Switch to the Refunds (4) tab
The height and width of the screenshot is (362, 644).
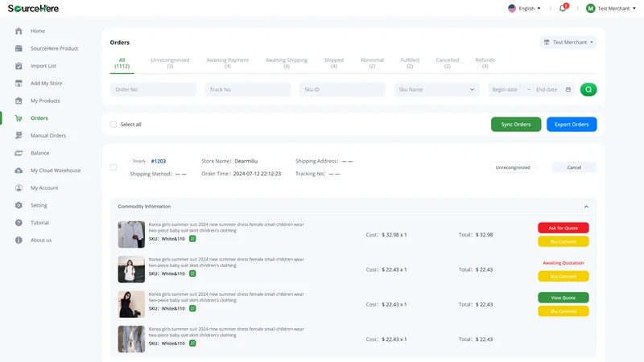pos(485,63)
